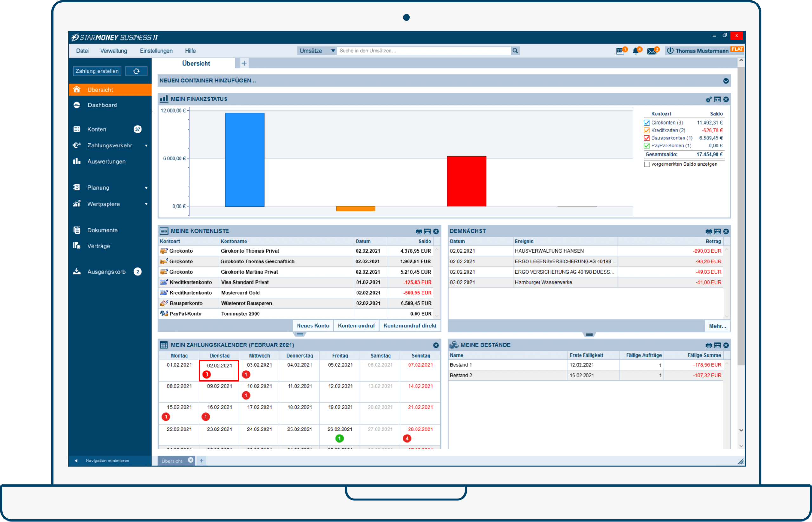Open the Verwaltung menu
This screenshot has width=812, height=522.
(114, 51)
